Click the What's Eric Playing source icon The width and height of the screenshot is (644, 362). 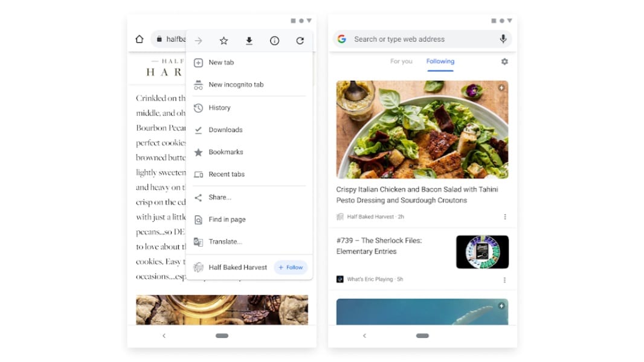(340, 279)
